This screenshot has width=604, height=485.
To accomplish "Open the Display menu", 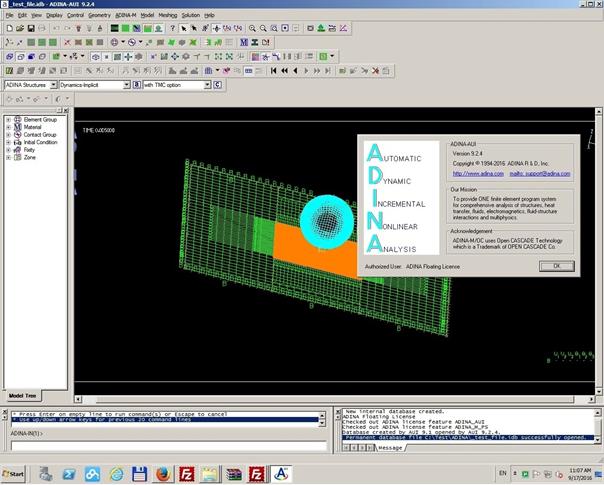I will pyautogui.click(x=54, y=15).
